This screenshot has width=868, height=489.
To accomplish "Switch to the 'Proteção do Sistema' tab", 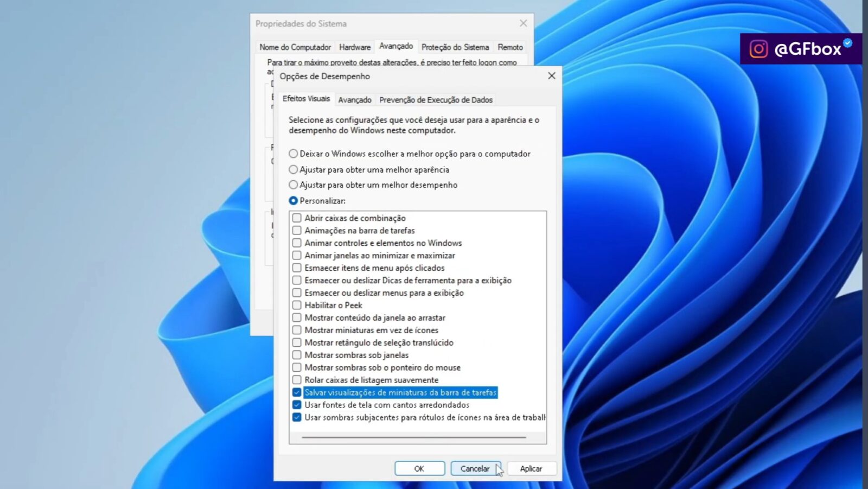I will pyautogui.click(x=455, y=47).
